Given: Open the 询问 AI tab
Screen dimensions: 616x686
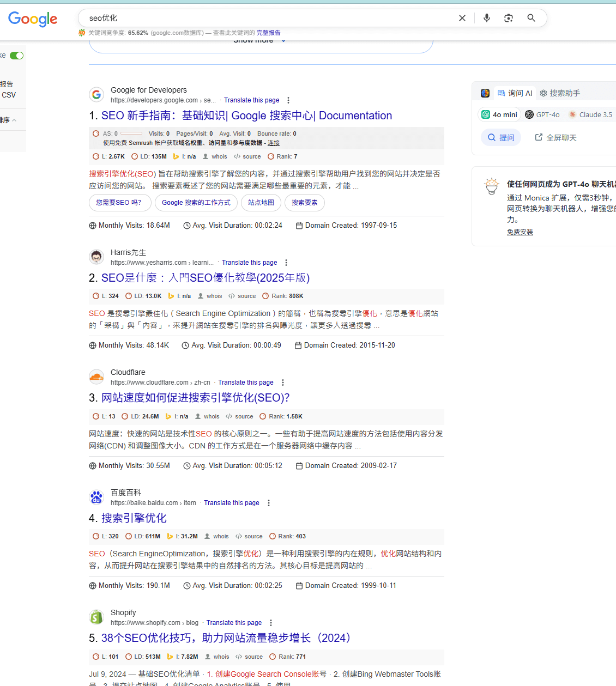Looking at the screenshot, I should coord(515,93).
